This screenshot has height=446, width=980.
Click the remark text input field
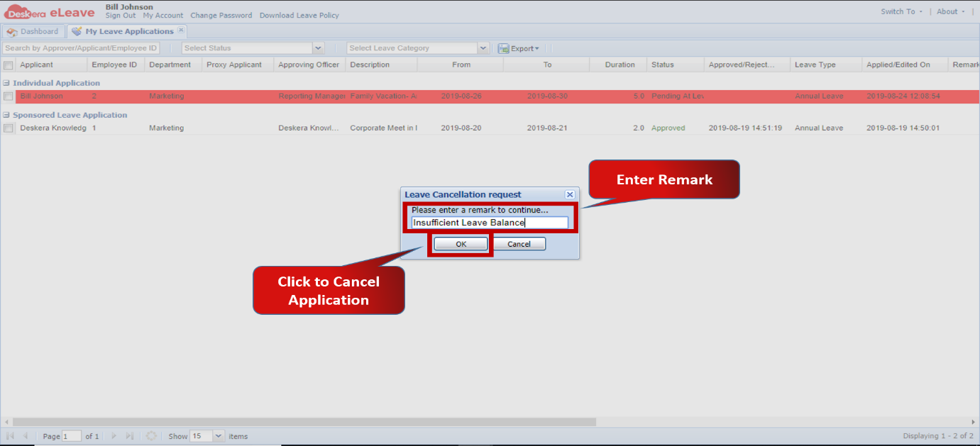490,222
